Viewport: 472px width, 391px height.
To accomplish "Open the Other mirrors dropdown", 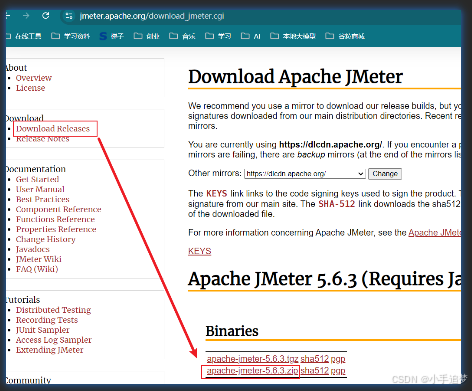I will tap(305, 174).
